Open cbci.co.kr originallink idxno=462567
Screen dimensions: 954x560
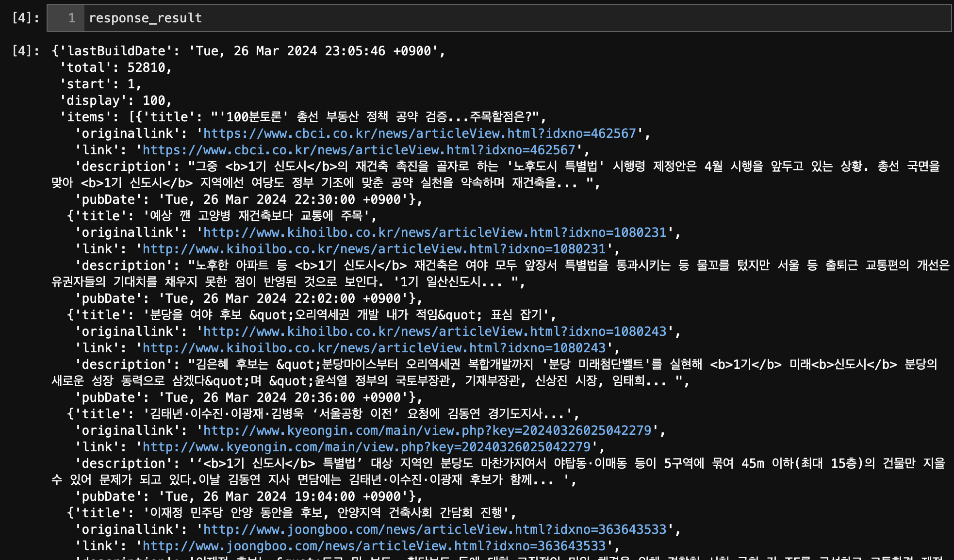pos(419,133)
